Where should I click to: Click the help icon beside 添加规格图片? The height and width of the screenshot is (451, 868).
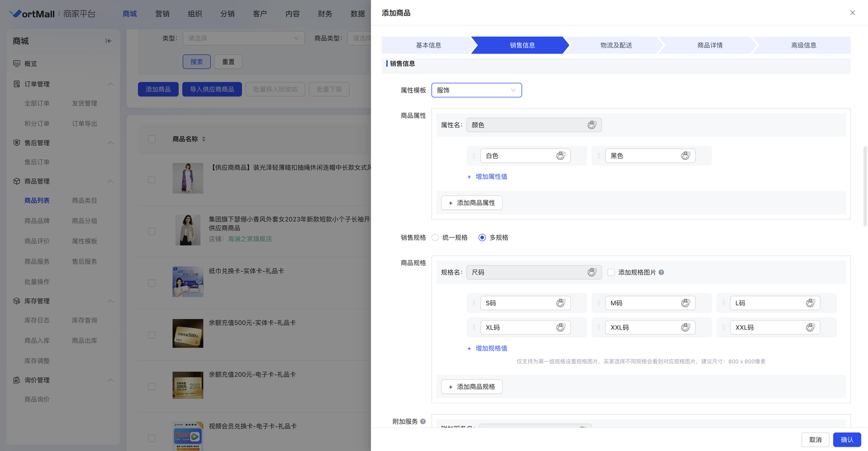(661, 273)
